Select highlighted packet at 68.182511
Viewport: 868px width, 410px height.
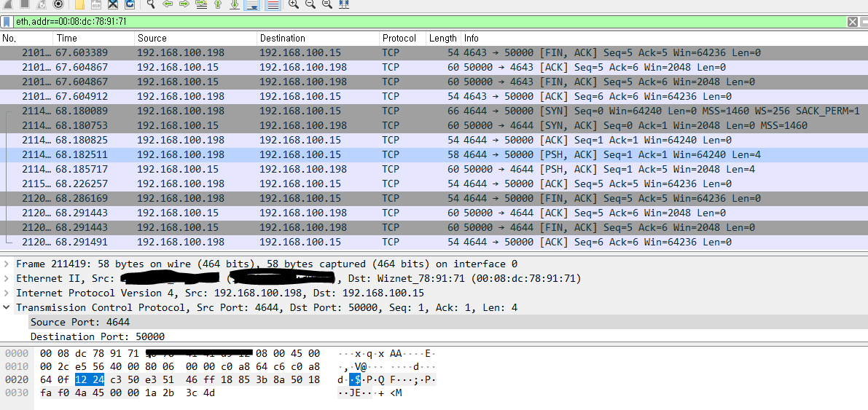click(434, 154)
